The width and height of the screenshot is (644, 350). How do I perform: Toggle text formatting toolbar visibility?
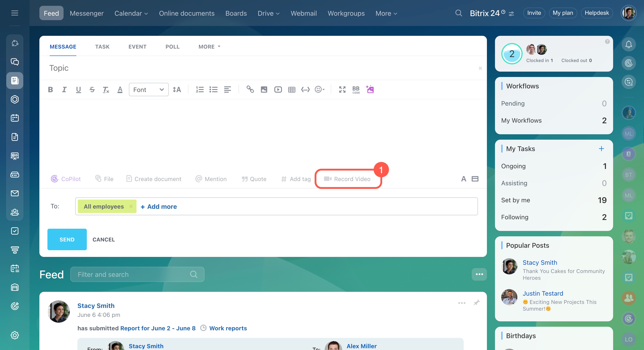[x=463, y=179]
